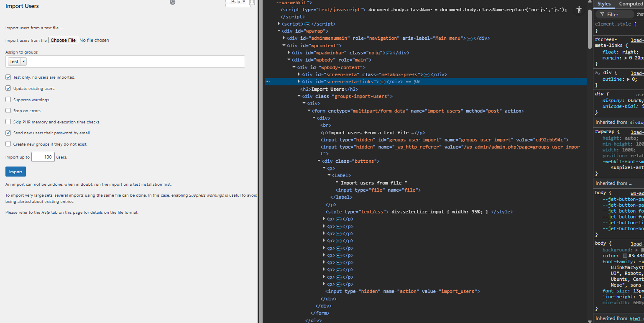
Task: Select the style 'div.selectize-input' DOM row
Action: point(419,212)
